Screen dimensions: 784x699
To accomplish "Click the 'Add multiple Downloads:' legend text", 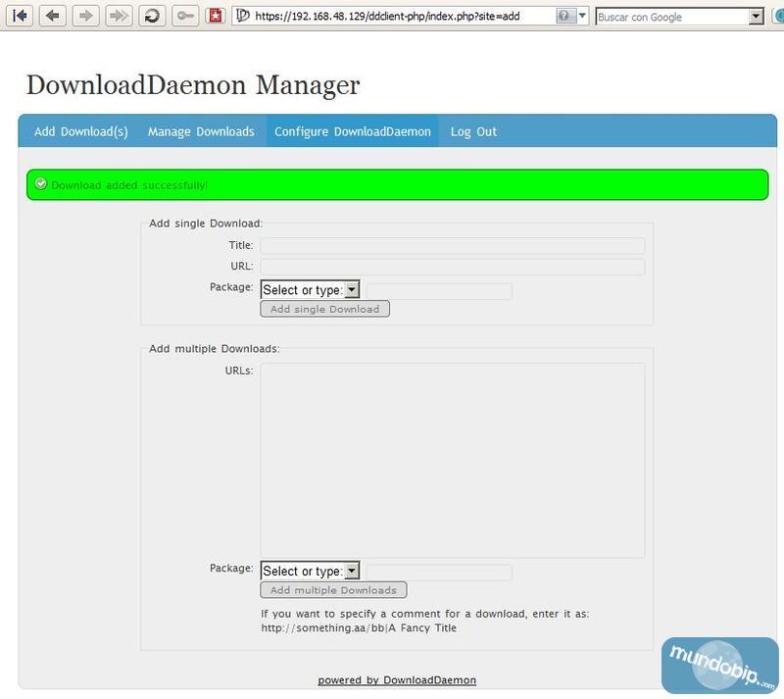I will click(x=214, y=348).
